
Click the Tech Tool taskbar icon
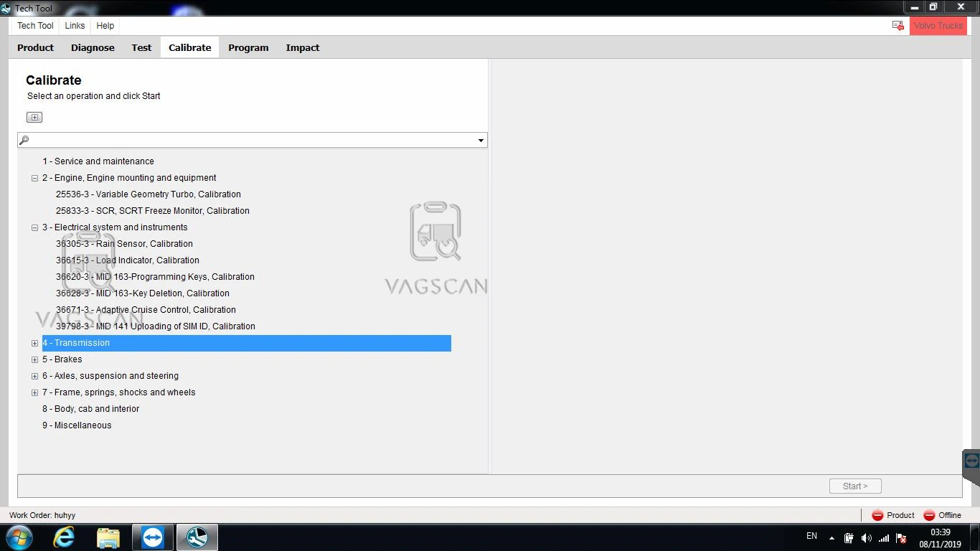point(197,537)
